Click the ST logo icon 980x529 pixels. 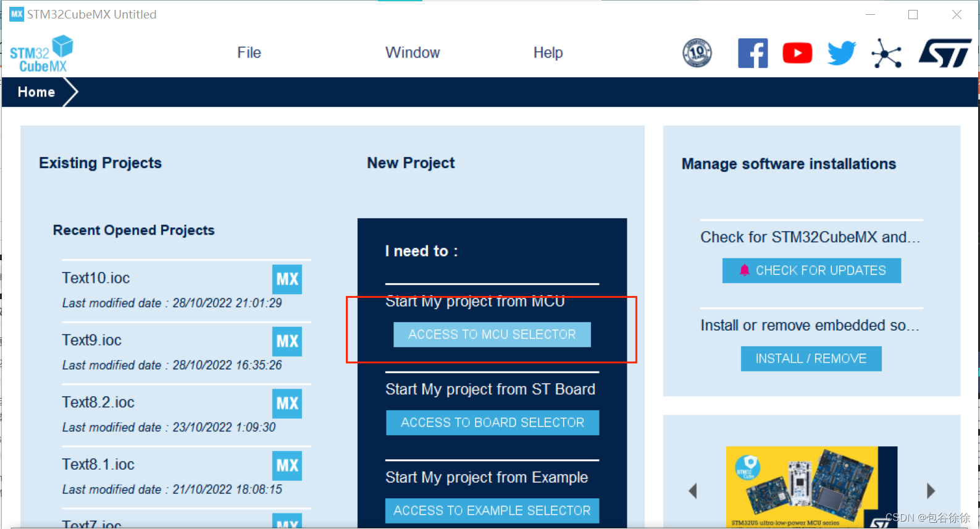[945, 53]
